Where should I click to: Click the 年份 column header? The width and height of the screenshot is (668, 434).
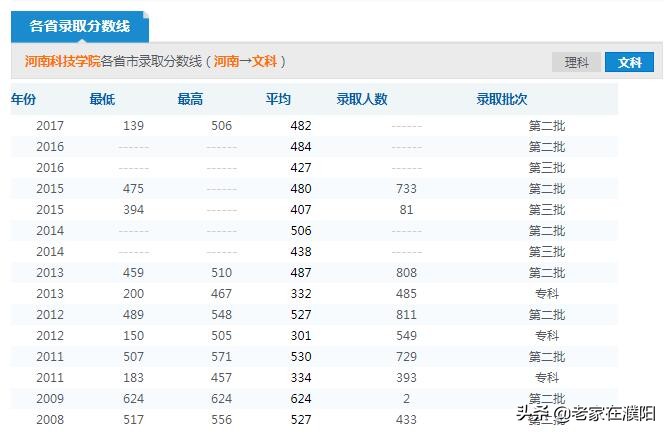[23, 99]
